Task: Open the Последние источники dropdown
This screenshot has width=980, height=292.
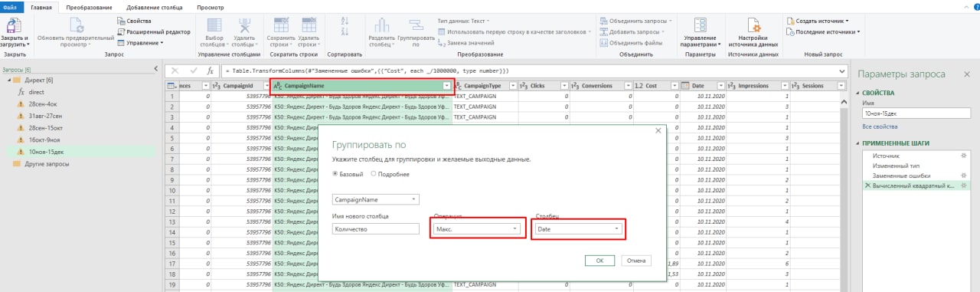Action: (x=824, y=31)
